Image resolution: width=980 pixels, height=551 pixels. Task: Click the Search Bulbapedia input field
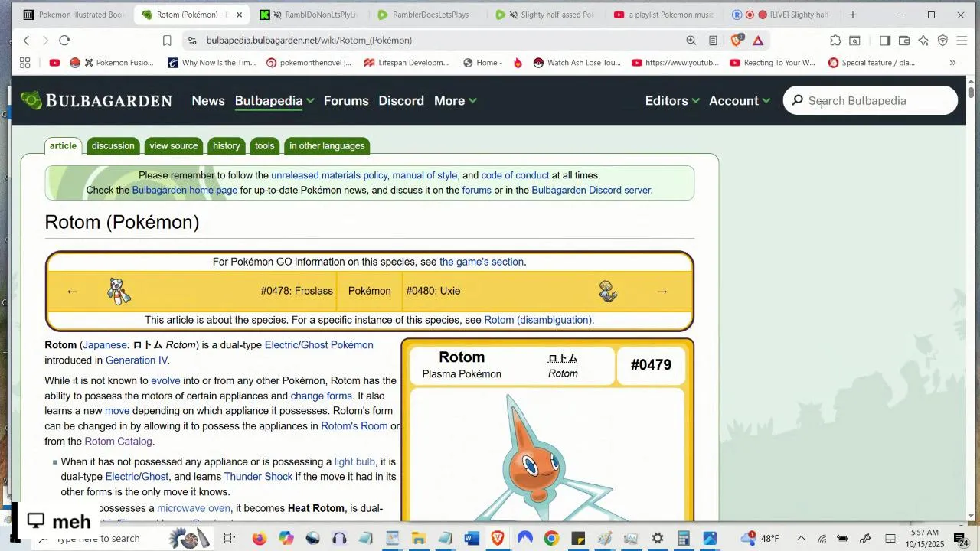pos(871,101)
